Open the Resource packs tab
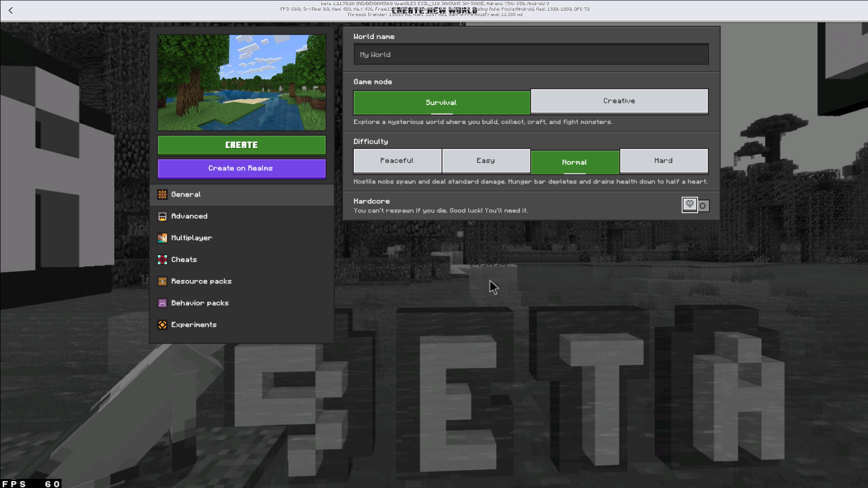Image resolution: width=868 pixels, height=488 pixels. (242, 281)
